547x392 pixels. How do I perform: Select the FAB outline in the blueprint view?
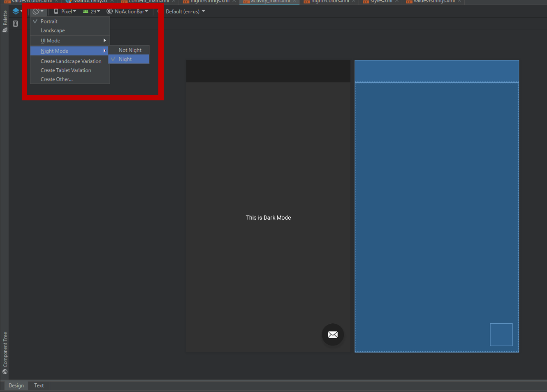pos(501,334)
